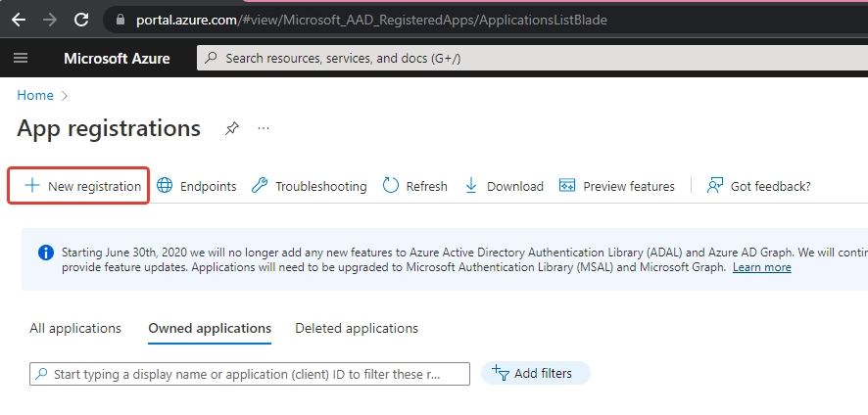The width and height of the screenshot is (868, 415).
Task: Click the Download arrow icon
Action: click(x=471, y=185)
